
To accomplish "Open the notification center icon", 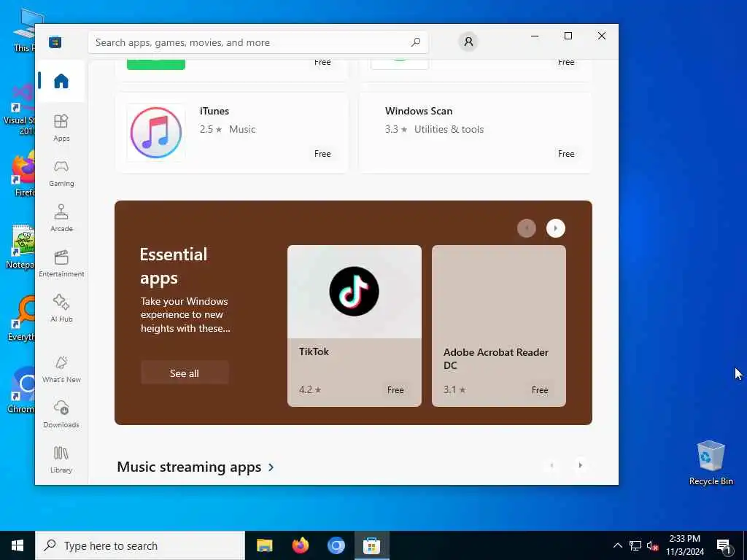I will (x=724, y=545).
